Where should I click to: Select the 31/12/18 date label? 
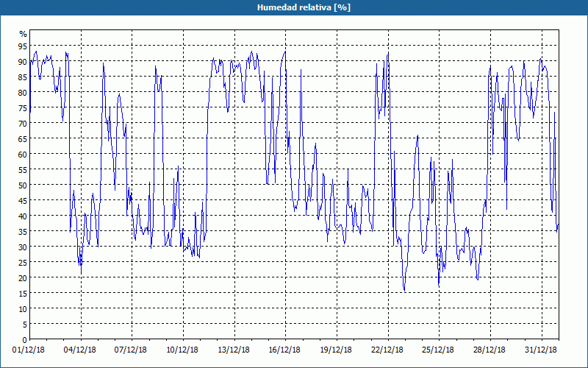click(x=541, y=350)
